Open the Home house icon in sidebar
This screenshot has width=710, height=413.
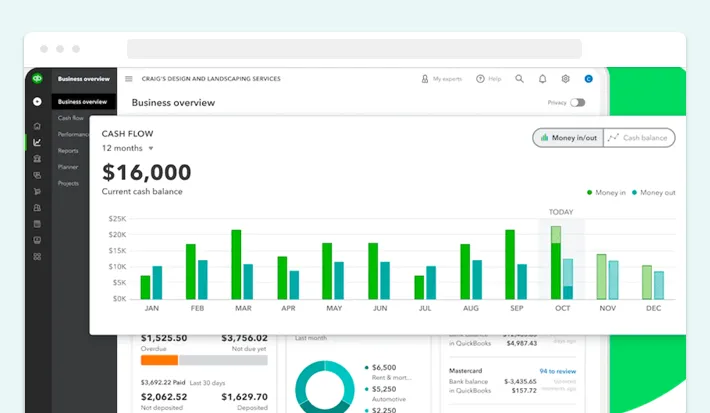tap(37, 126)
